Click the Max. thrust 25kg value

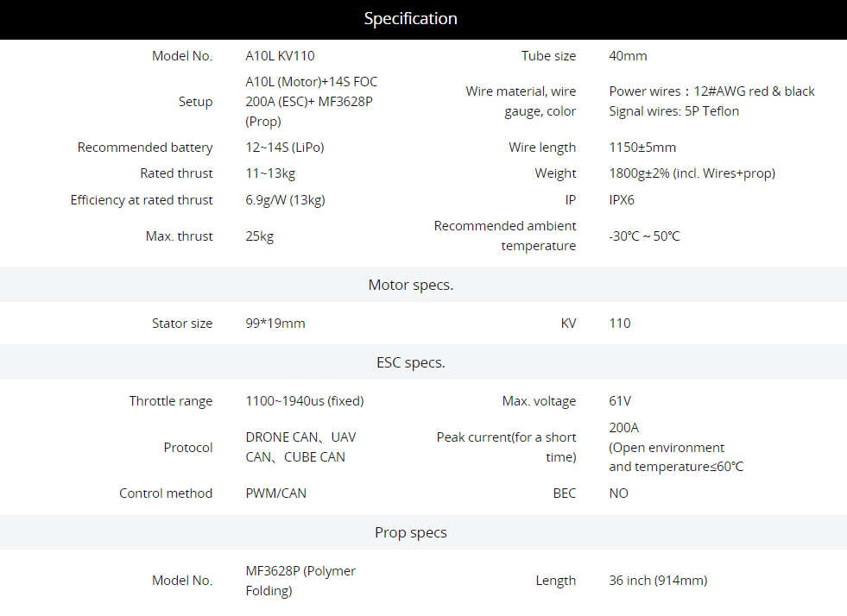point(259,236)
